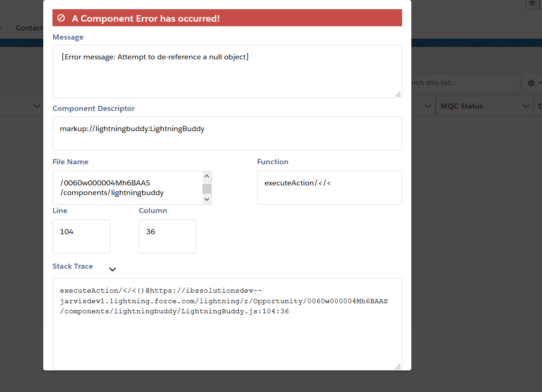This screenshot has width=542, height=392.
Task: Click the error prohibition icon in red banner
Action: click(61, 18)
